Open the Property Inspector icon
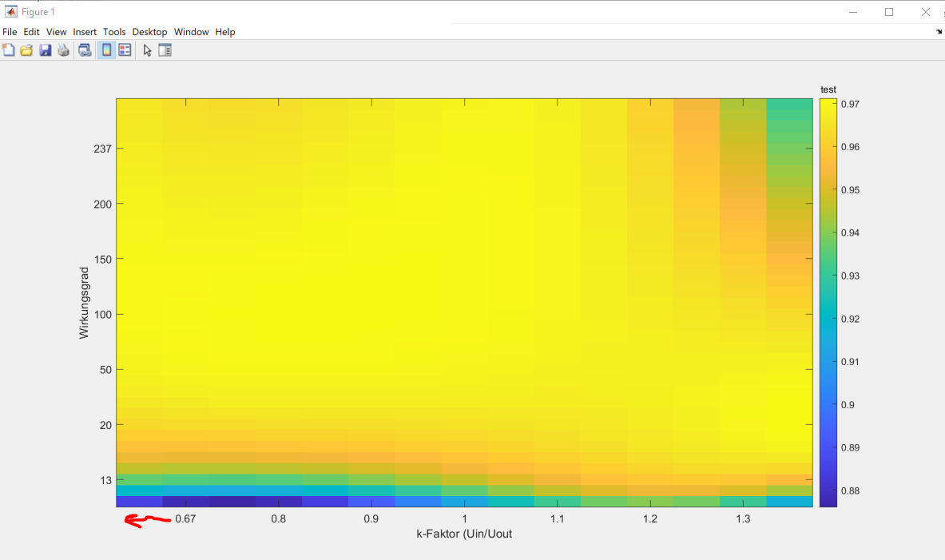The width and height of the screenshot is (945, 560). tap(165, 50)
